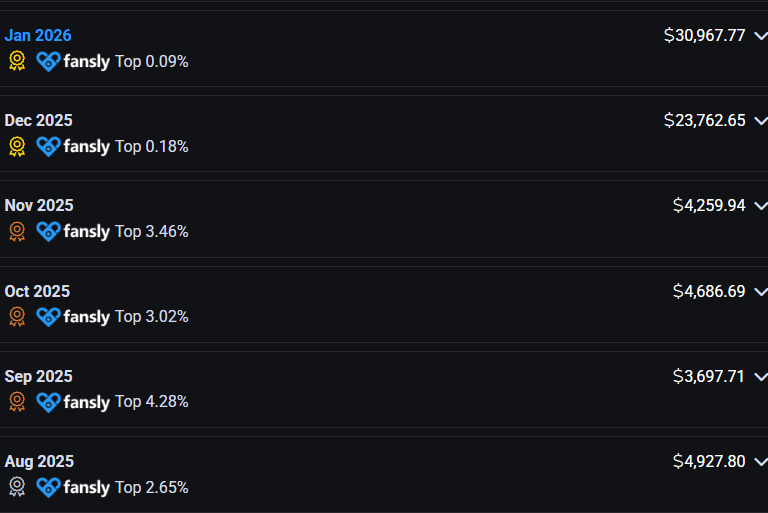Image resolution: width=768 pixels, height=513 pixels.
Task: Expand the Nov 2025 earnings chevron
Action: (x=759, y=206)
